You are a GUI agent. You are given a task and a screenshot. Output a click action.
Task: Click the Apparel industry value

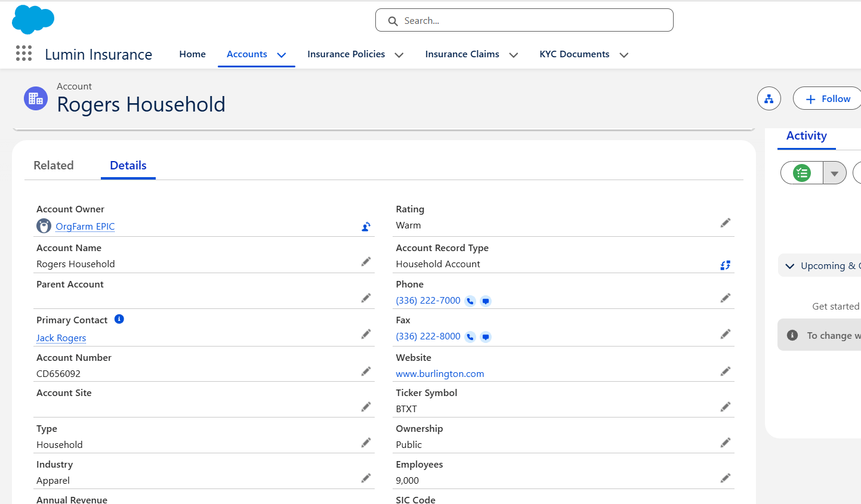point(53,481)
